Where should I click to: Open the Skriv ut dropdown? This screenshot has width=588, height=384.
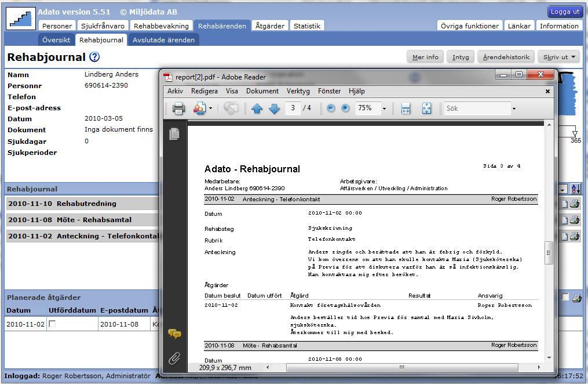click(x=559, y=57)
